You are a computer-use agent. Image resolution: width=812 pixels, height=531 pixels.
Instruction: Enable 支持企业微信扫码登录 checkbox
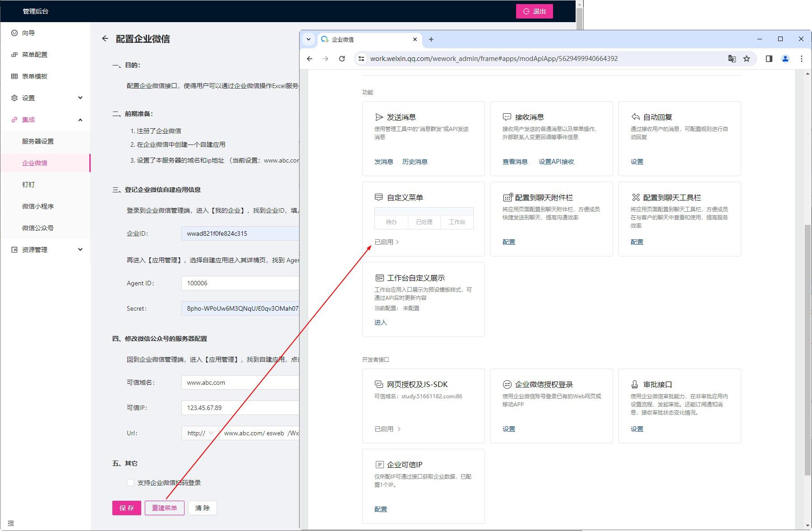(x=130, y=483)
